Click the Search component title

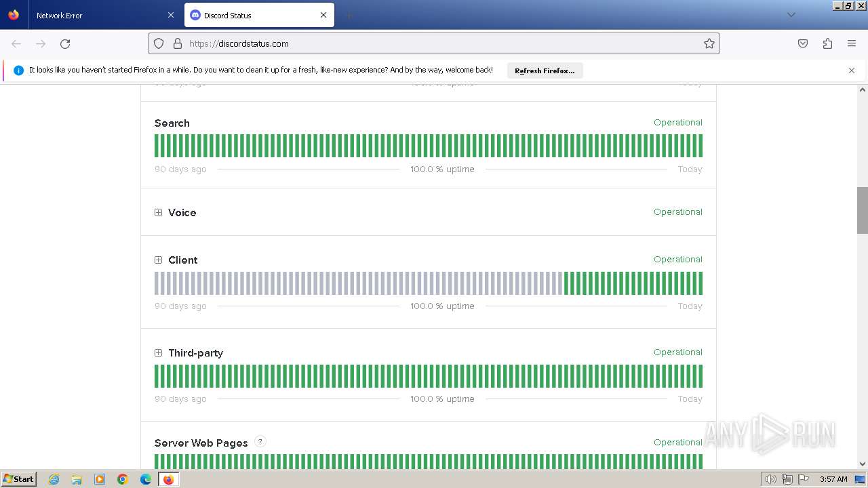172,123
